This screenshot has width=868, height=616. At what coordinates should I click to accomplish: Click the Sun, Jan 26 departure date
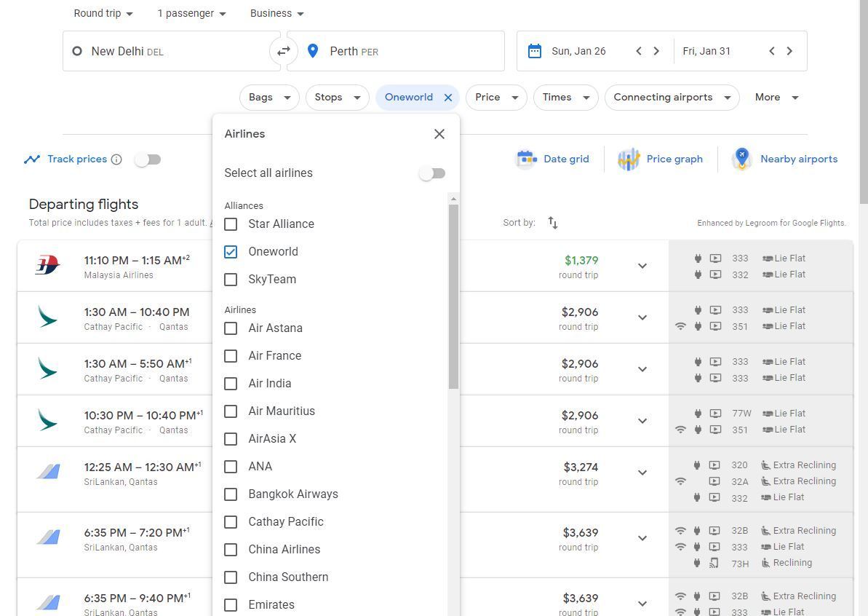578,51
